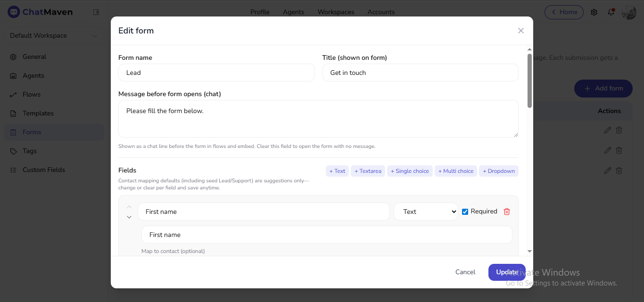Collapse the sidebar with the panel icon
644x302 pixels.
[96, 12]
